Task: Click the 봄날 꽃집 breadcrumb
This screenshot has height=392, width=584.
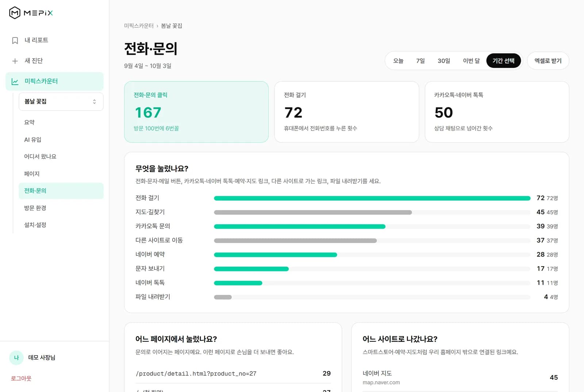Action: click(172, 26)
